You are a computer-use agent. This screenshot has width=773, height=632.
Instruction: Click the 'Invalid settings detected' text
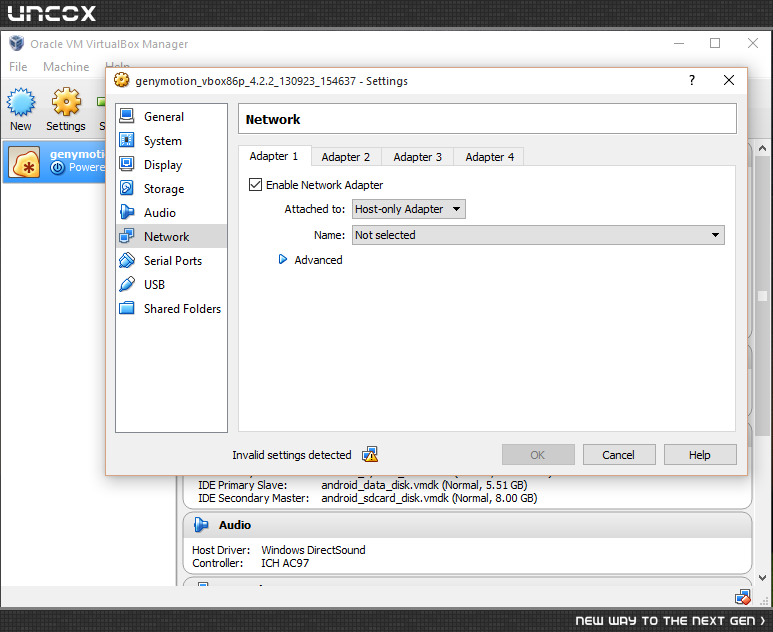[x=292, y=455]
